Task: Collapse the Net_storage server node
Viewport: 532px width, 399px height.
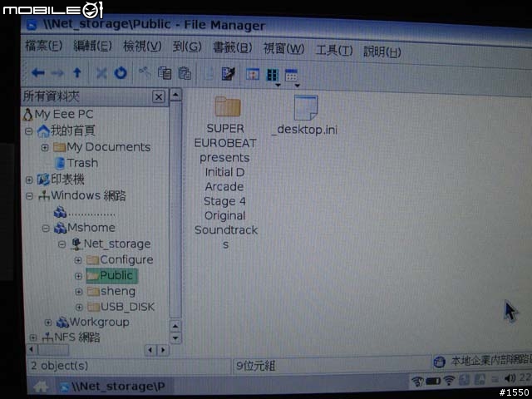Action: 62,244
